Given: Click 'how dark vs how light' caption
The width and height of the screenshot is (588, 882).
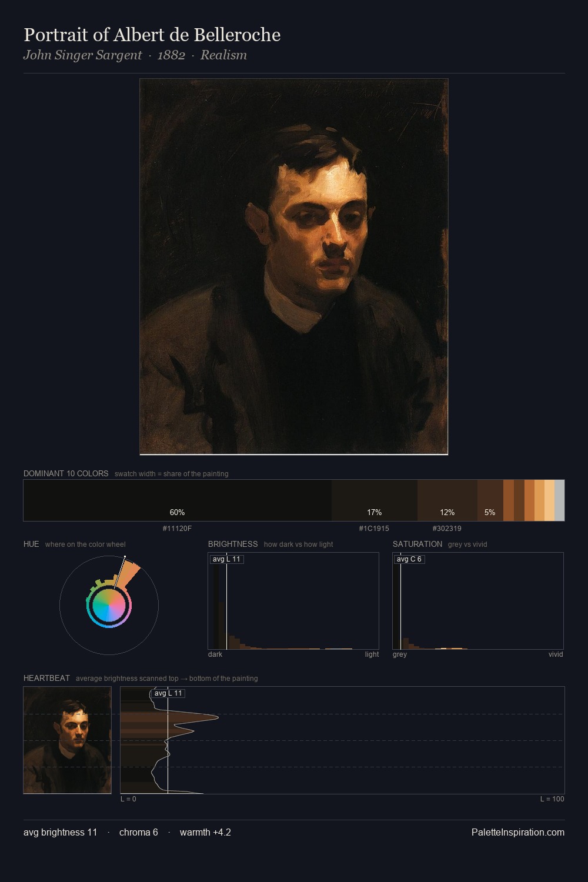Looking at the screenshot, I should [299, 544].
